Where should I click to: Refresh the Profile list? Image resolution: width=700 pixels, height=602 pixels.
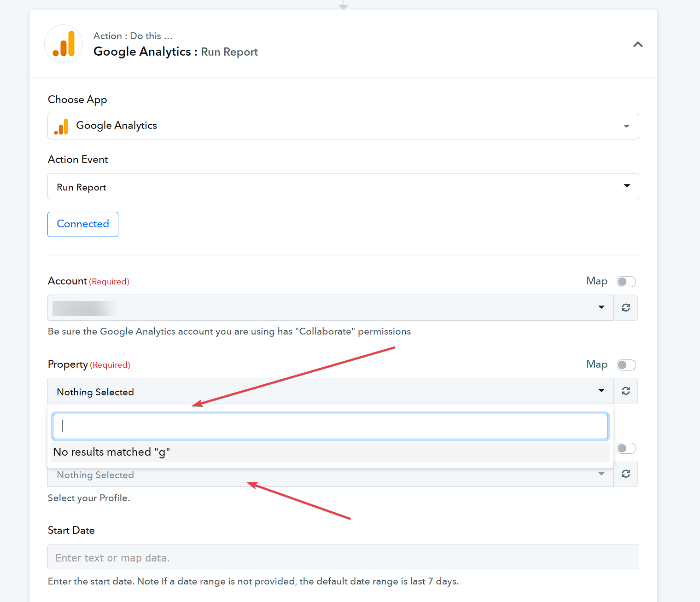click(x=626, y=474)
